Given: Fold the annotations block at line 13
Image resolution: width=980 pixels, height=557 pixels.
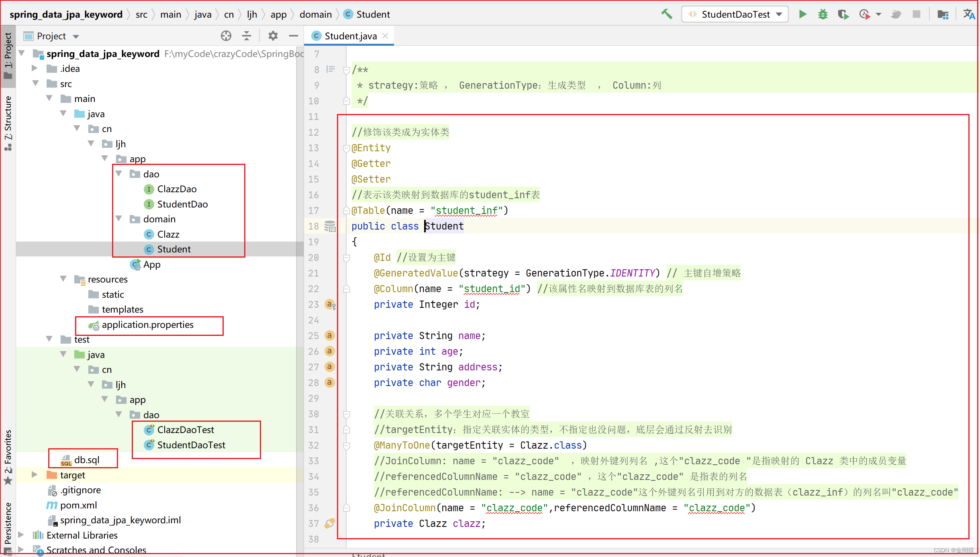Looking at the screenshot, I should (x=346, y=148).
